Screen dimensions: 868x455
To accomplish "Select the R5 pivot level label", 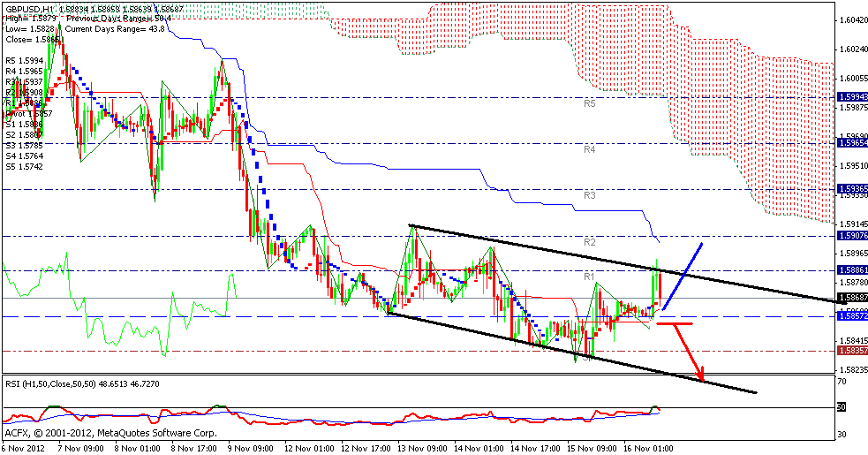I will [x=590, y=103].
